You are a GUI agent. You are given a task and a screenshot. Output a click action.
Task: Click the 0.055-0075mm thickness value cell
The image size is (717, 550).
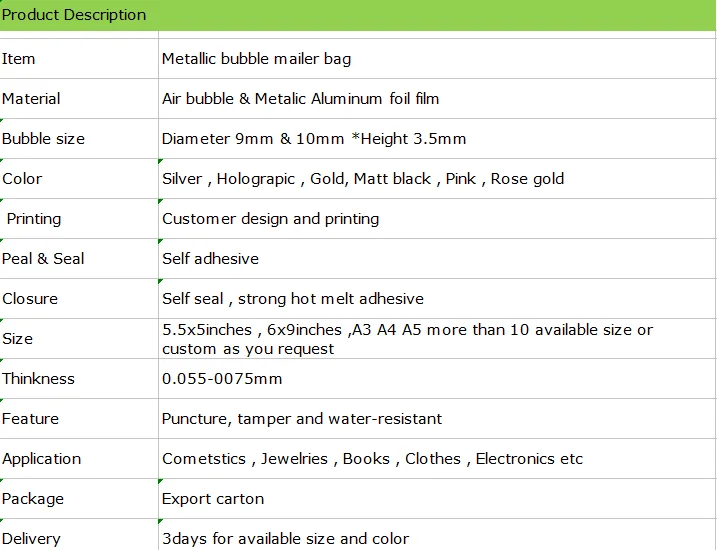[222, 379]
